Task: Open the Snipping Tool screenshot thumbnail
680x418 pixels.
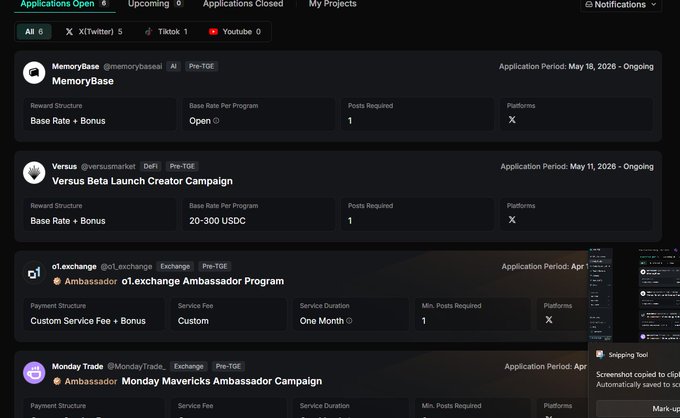Action: pyautogui.click(x=634, y=295)
